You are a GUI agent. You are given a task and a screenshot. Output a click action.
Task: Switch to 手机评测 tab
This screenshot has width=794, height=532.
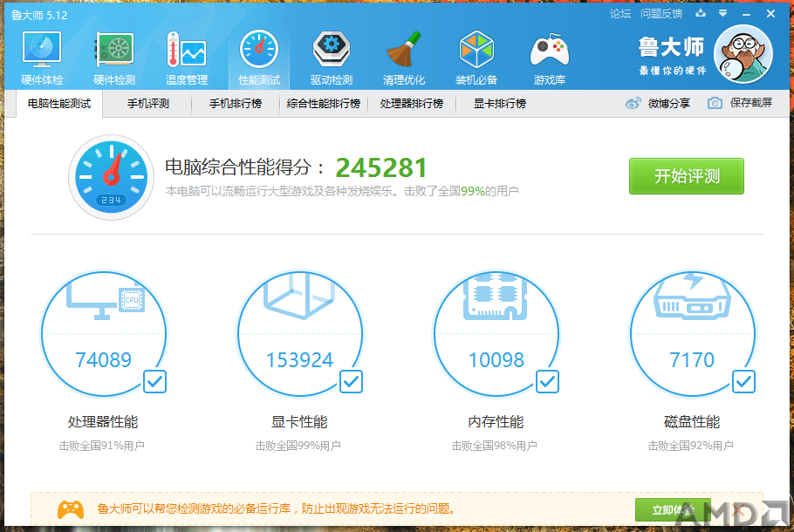[147, 104]
